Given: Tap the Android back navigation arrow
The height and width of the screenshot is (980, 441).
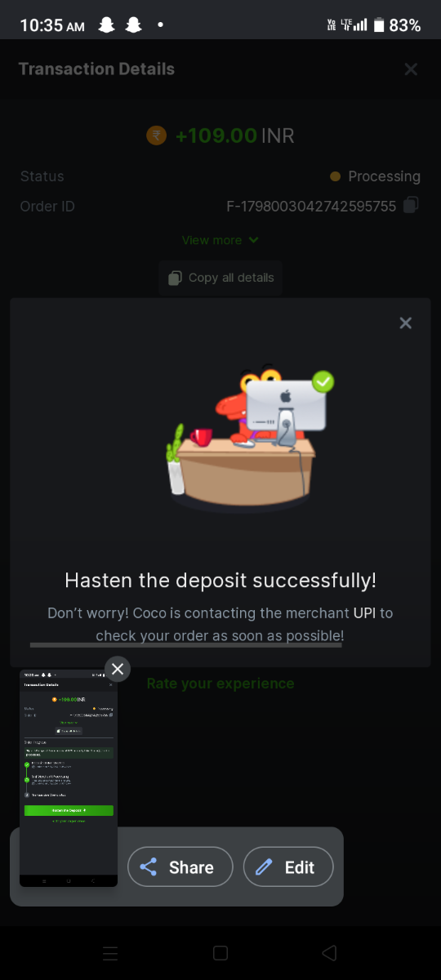Looking at the screenshot, I should point(329,953).
